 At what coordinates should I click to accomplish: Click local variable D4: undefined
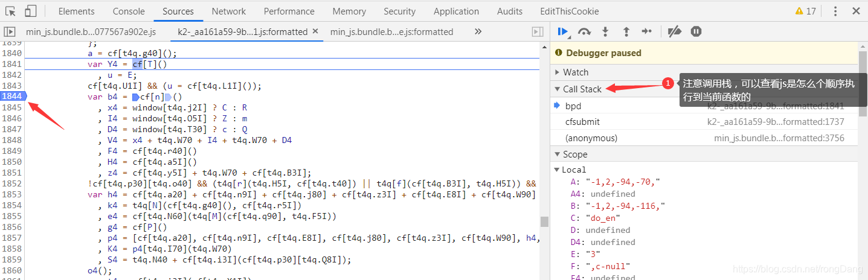click(x=603, y=241)
